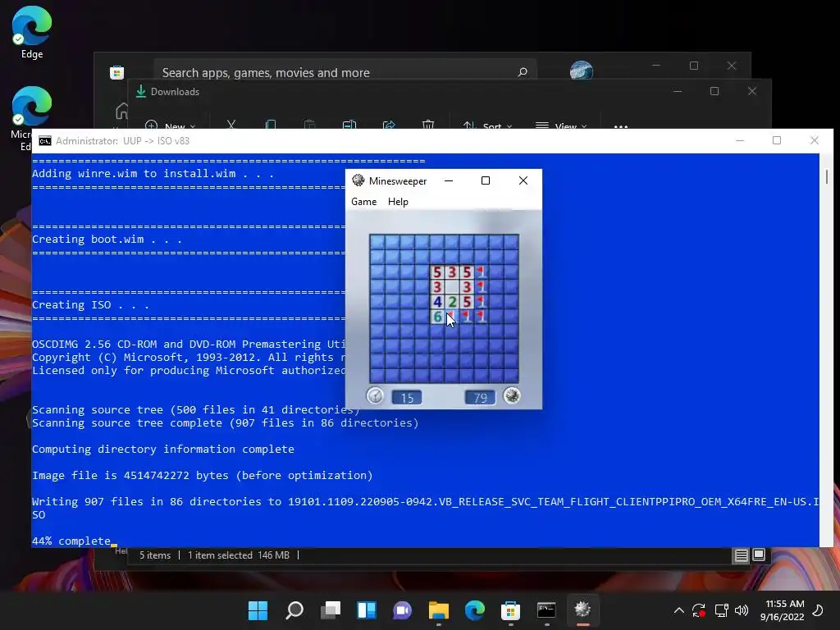Screen dimensions: 840x630
Task: Click the clock timer icon in Minesweeper
Action: pyautogui.click(x=375, y=396)
